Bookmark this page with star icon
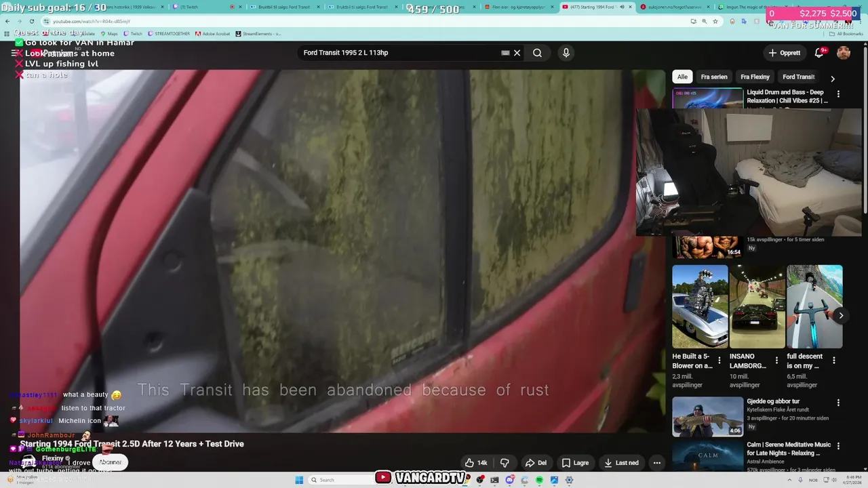 click(715, 21)
